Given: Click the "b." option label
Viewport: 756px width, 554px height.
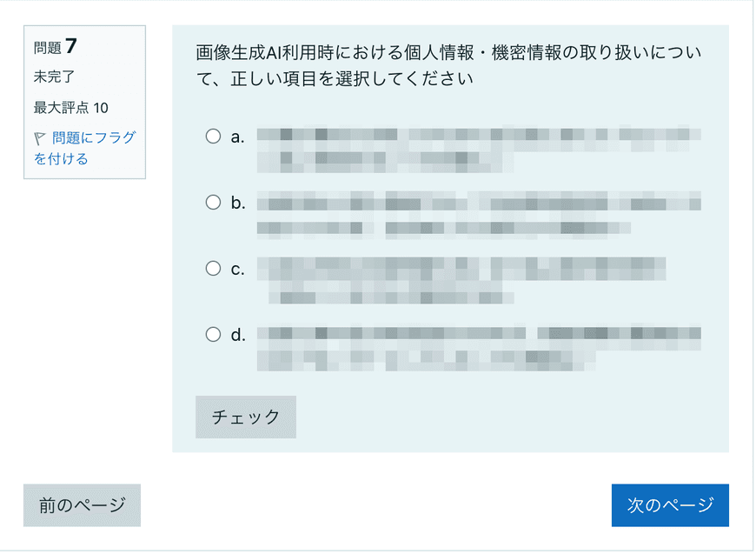Looking at the screenshot, I should click(x=238, y=203).
